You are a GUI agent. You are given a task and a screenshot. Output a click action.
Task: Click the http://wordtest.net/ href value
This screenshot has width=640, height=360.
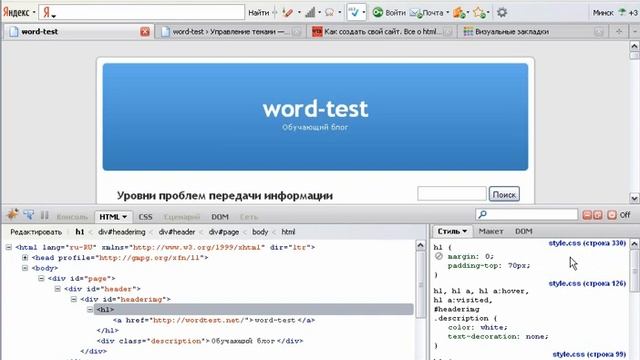tap(200, 320)
